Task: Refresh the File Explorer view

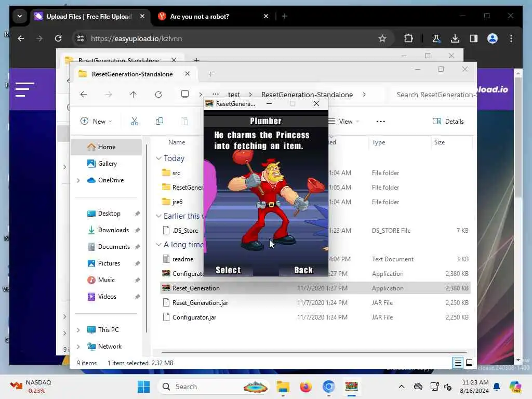Action: pos(158,95)
